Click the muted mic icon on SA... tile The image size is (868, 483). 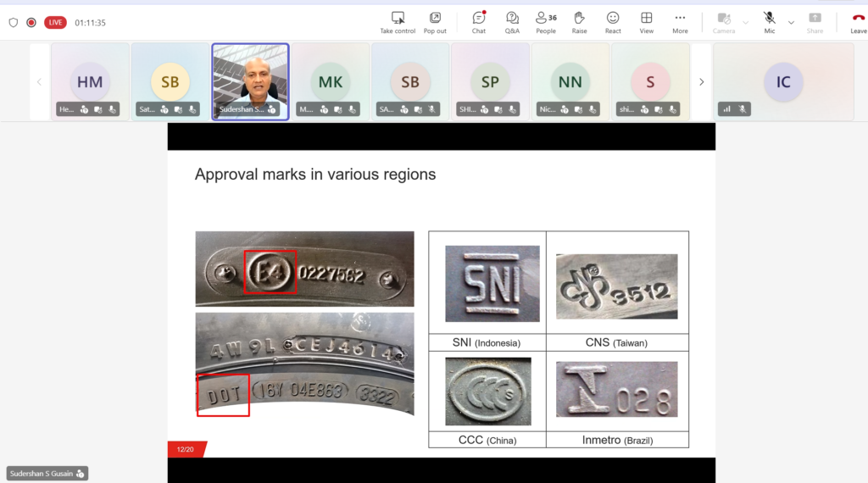432,109
